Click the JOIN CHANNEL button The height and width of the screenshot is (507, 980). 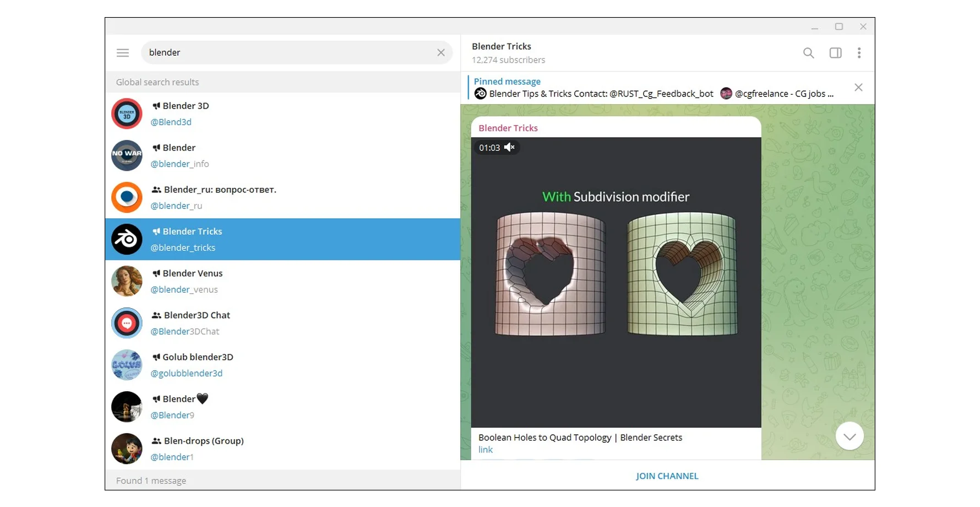click(x=667, y=476)
